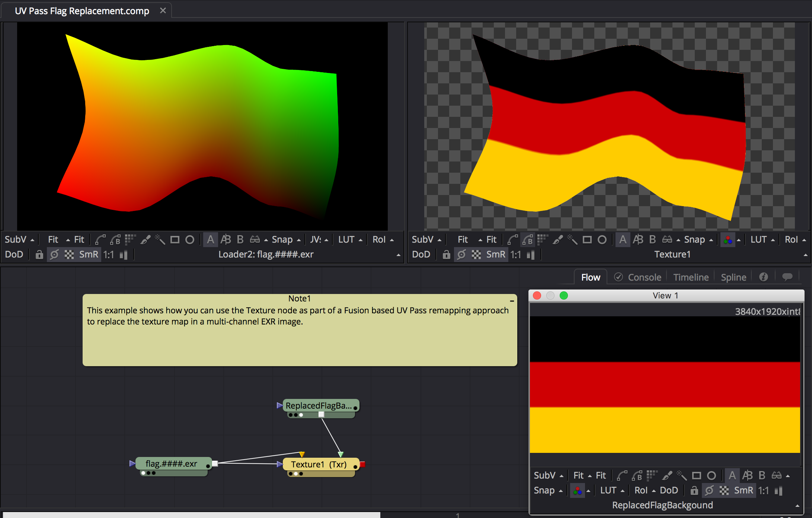812x518 pixels.
Task: Select the polyline tool in the Loader2 viewer toolbar
Action: pos(100,240)
